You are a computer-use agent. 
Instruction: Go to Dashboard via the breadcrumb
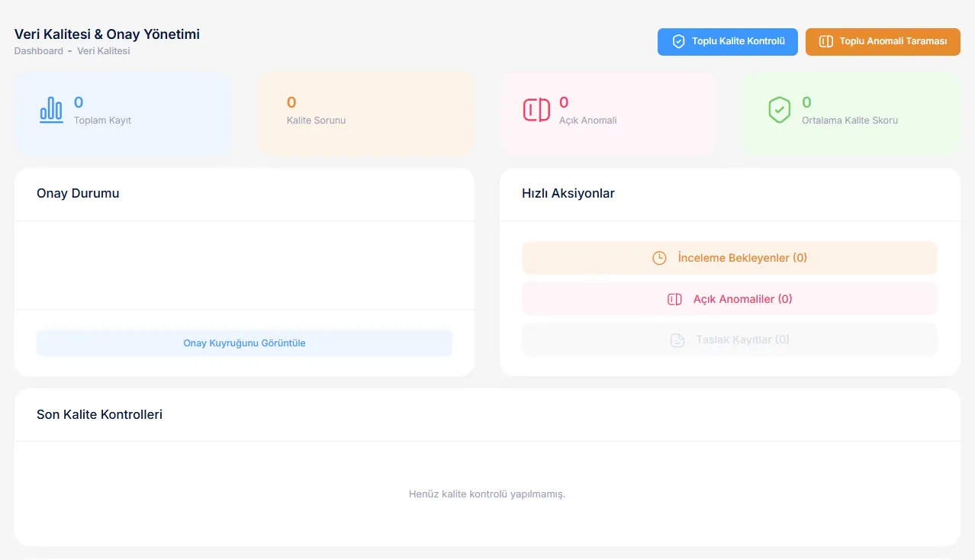click(38, 51)
